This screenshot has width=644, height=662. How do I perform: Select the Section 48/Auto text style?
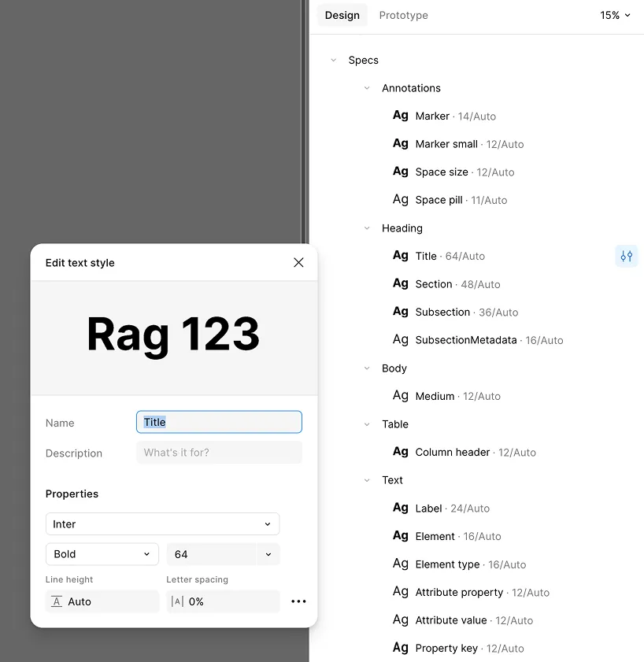(457, 284)
